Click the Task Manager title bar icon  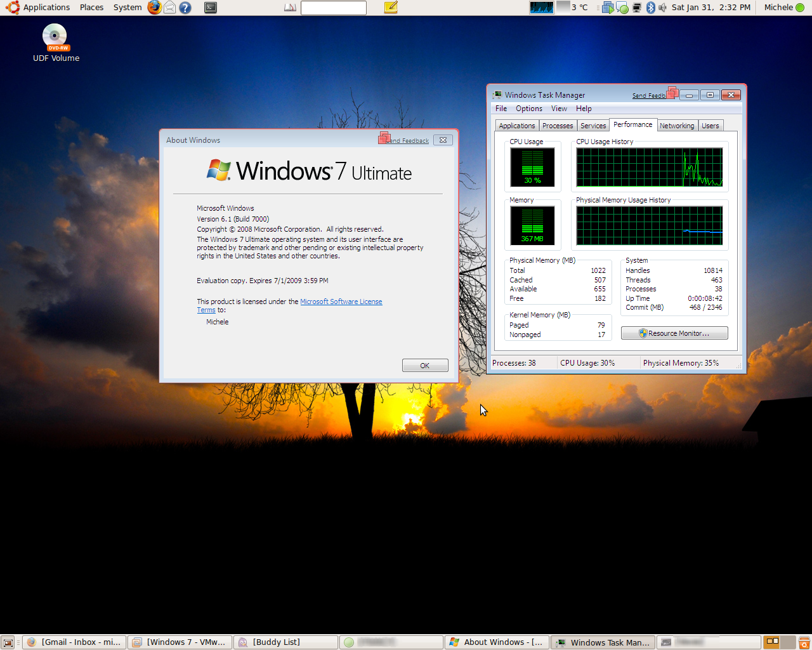[498, 95]
